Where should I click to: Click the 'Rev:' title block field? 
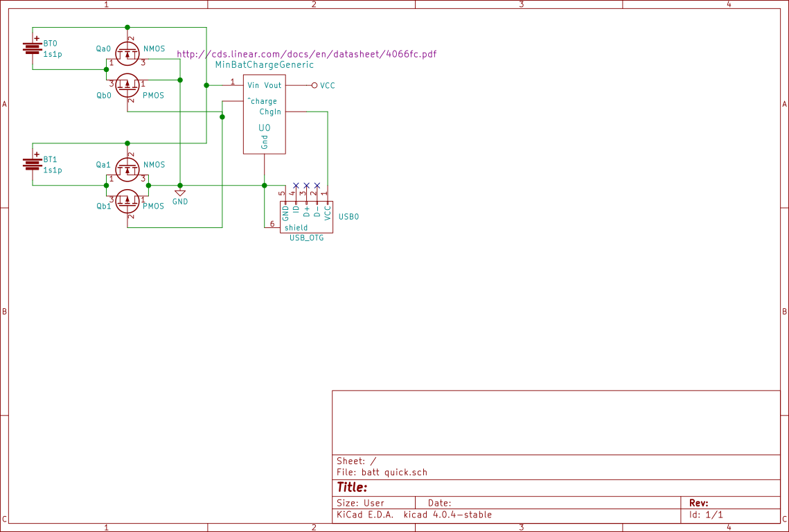tap(699, 503)
